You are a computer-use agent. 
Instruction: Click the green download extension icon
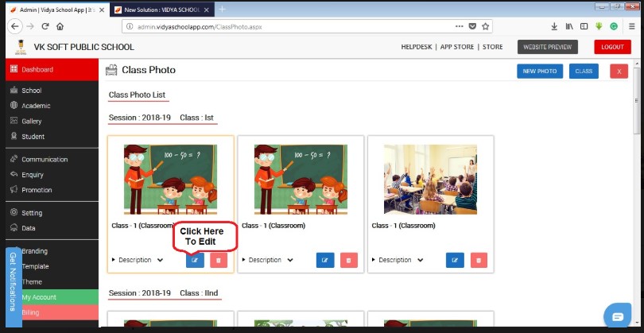[599, 26]
